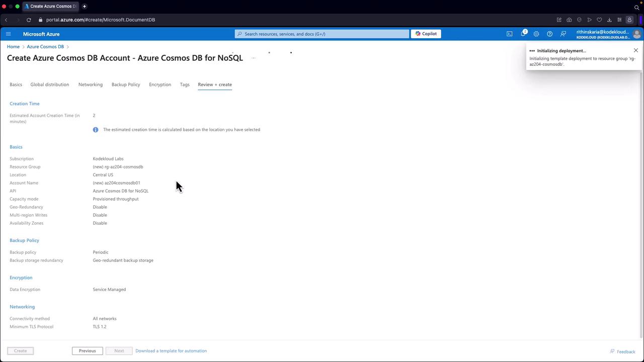This screenshot has height=362, width=644.
Task: Click the "Service Managed" value
Action: tap(109, 290)
